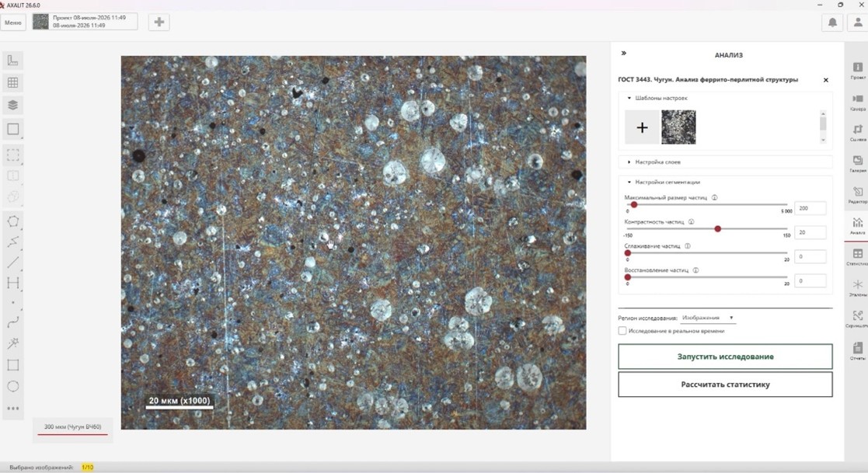
Task: Open the Статистика sidebar section
Action: (x=857, y=256)
